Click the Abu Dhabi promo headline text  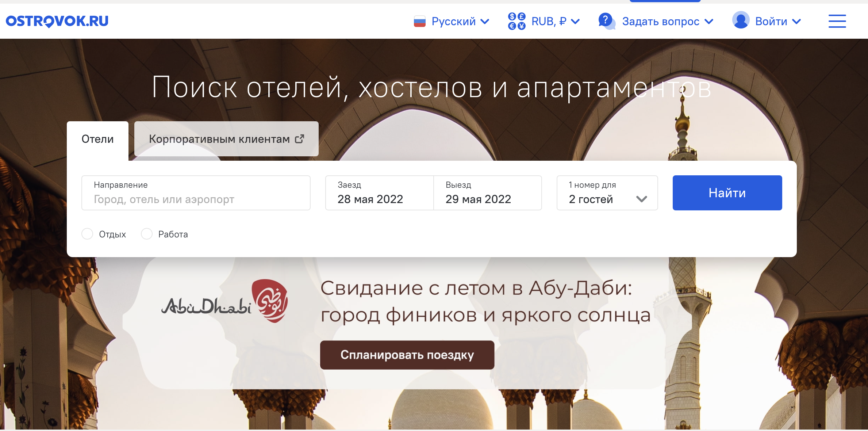(x=485, y=301)
